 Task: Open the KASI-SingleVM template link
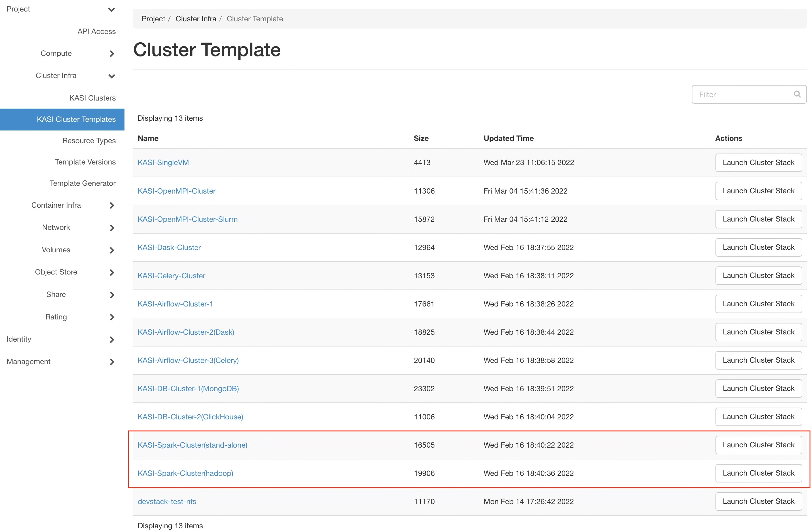point(163,163)
